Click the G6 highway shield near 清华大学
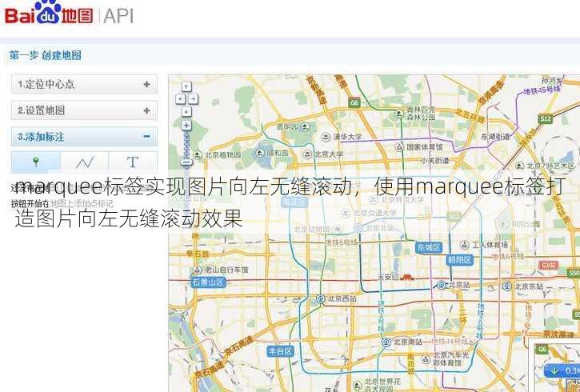Screen dimensions: 580x392 (354, 103)
